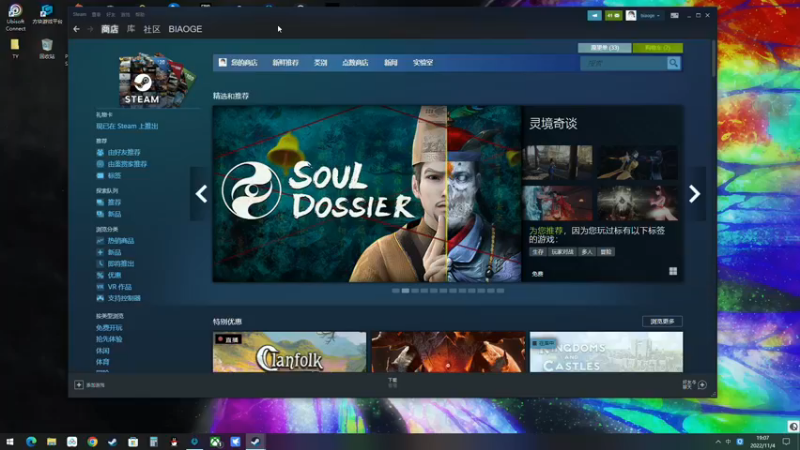Expand the system tray hidden icons chevron

(718, 442)
